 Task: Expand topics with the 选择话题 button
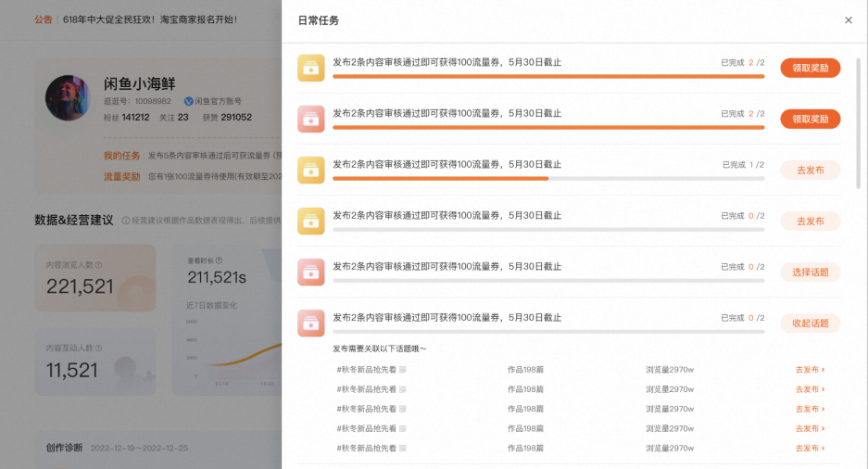click(811, 272)
